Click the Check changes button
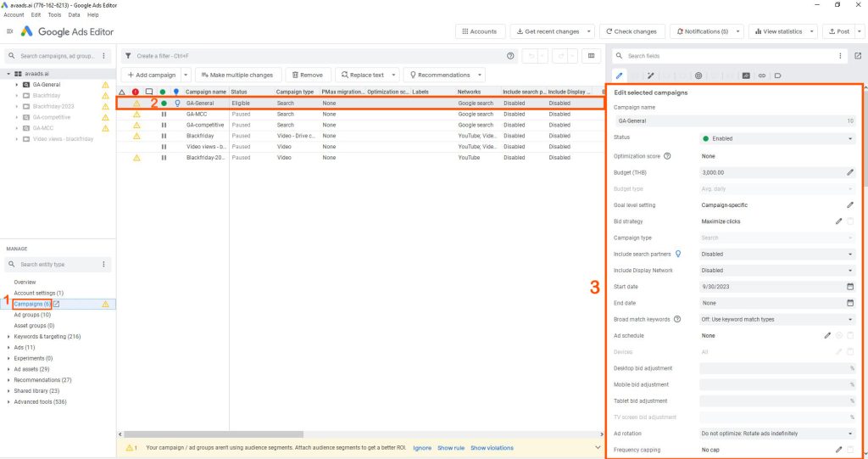This screenshot has height=459, width=868. pyautogui.click(x=632, y=31)
